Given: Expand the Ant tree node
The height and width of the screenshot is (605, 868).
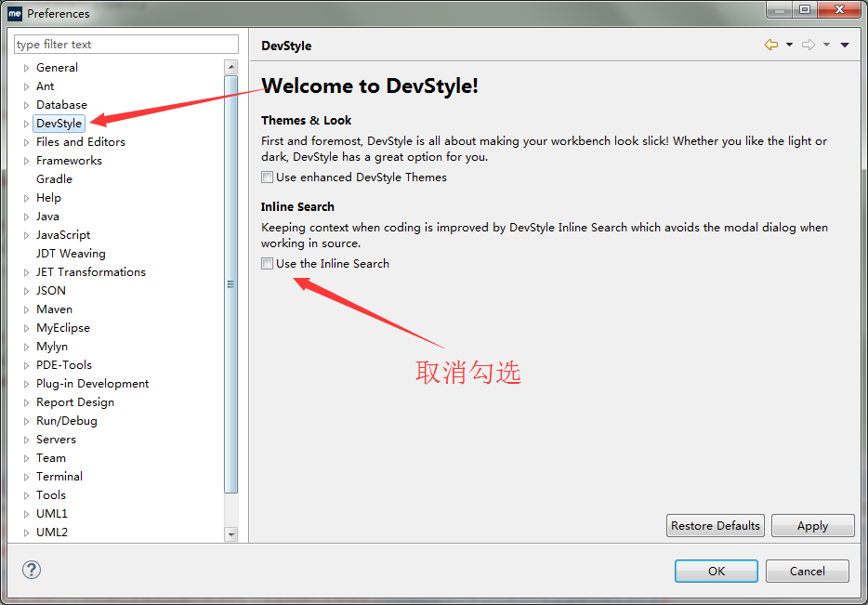Looking at the screenshot, I should (26, 87).
